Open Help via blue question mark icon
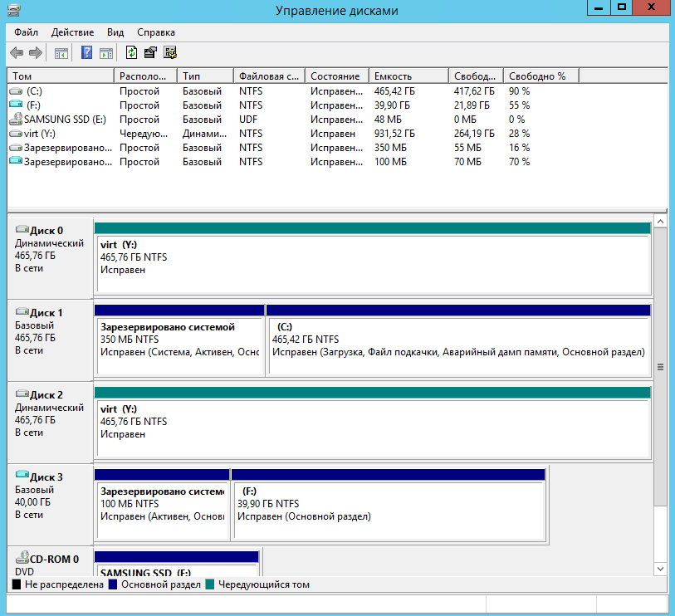Viewport: 675px width, 616px height. point(86,53)
